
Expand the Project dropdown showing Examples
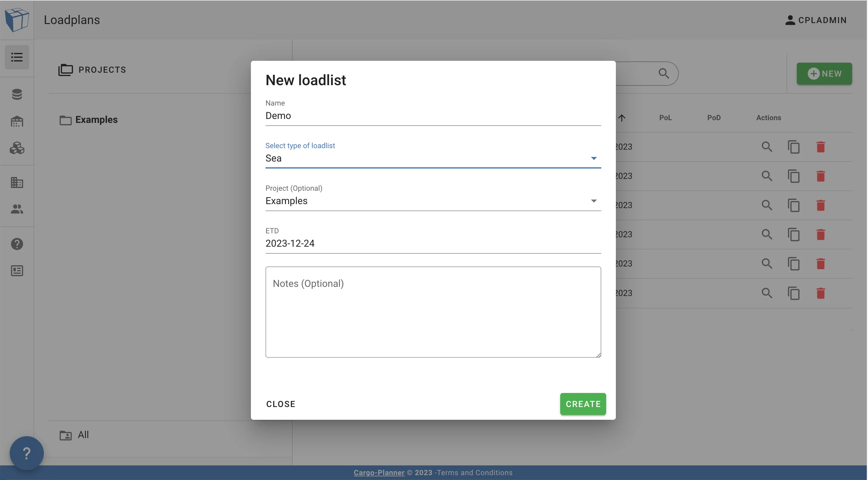[x=593, y=200]
